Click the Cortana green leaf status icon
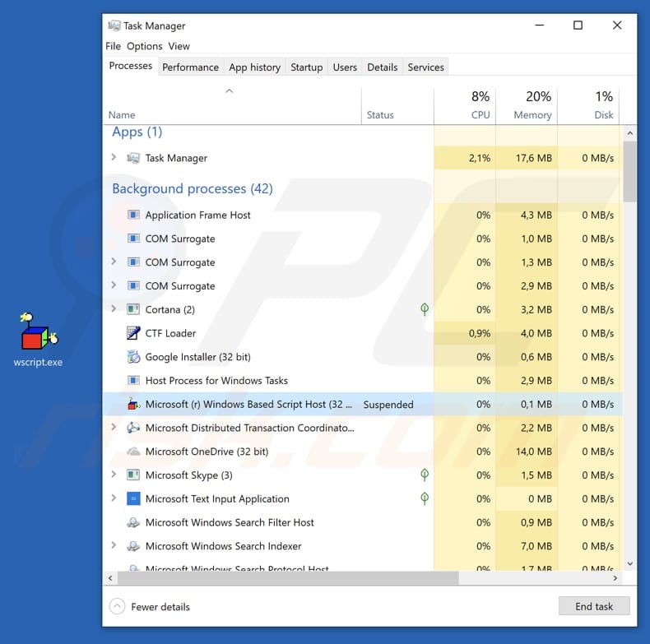 425,309
